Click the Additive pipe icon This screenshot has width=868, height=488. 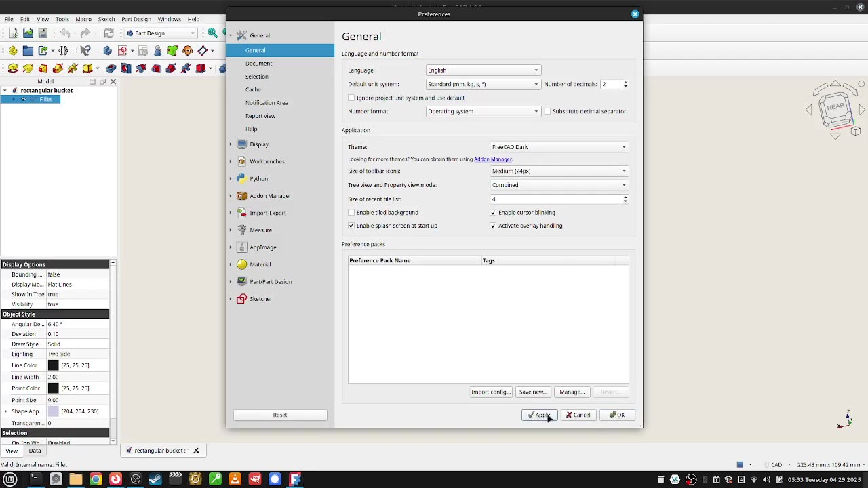(x=58, y=68)
